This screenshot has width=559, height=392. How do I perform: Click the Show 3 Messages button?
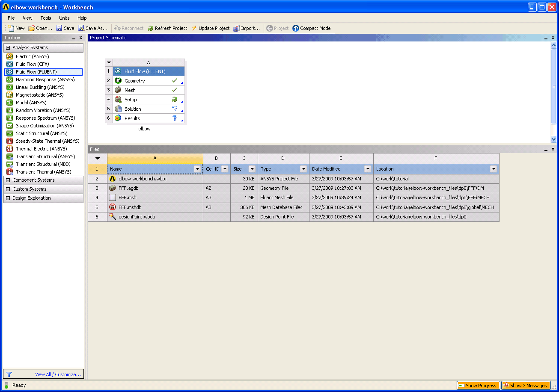(526, 386)
